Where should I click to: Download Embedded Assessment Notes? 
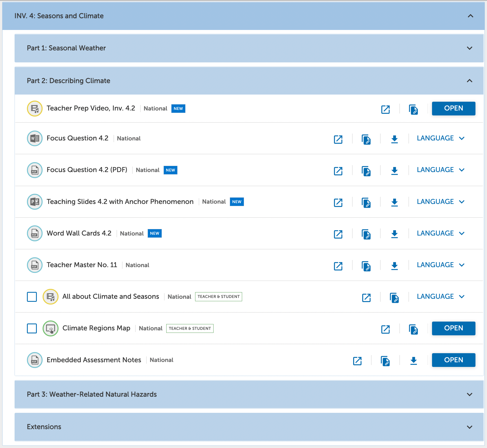point(414,361)
